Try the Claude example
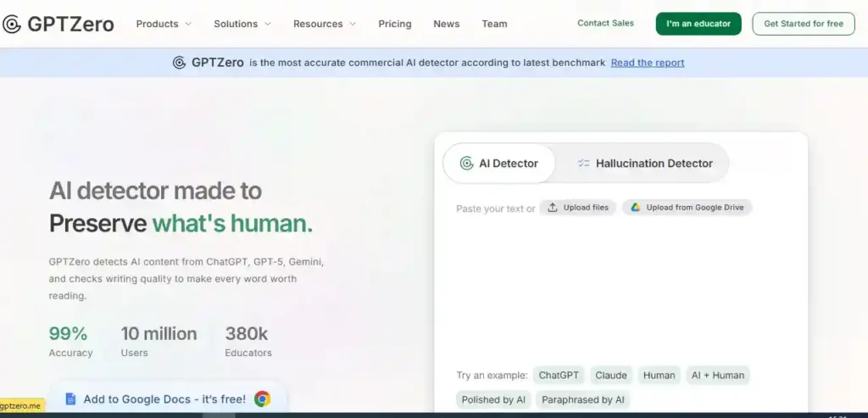The width and height of the screenshot is (868, 418). pyautogui.click(x=611, y=376)
